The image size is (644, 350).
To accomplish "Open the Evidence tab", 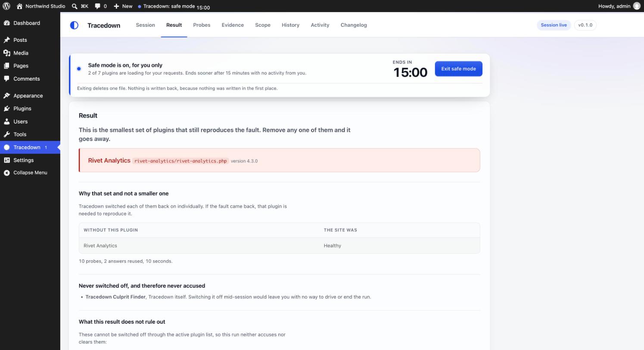I will [233, 25].
